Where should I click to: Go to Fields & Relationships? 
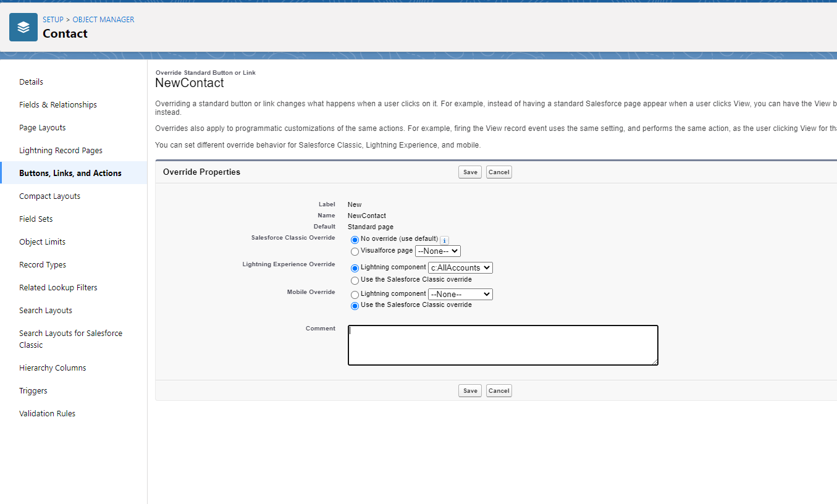[x=58, y=104]
